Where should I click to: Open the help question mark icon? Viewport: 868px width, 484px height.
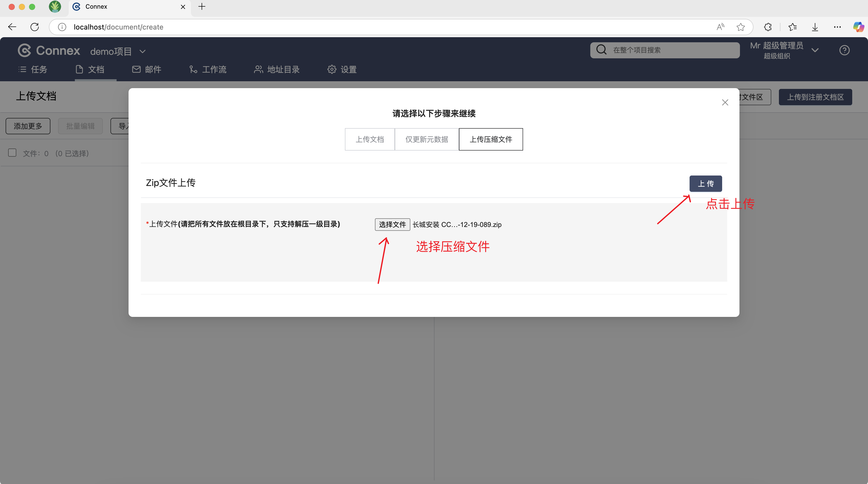point(844,50)
